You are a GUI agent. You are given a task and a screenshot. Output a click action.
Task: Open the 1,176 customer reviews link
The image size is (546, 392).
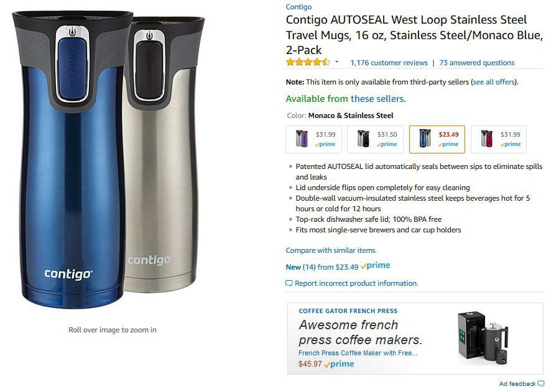(x=389, y=63)
